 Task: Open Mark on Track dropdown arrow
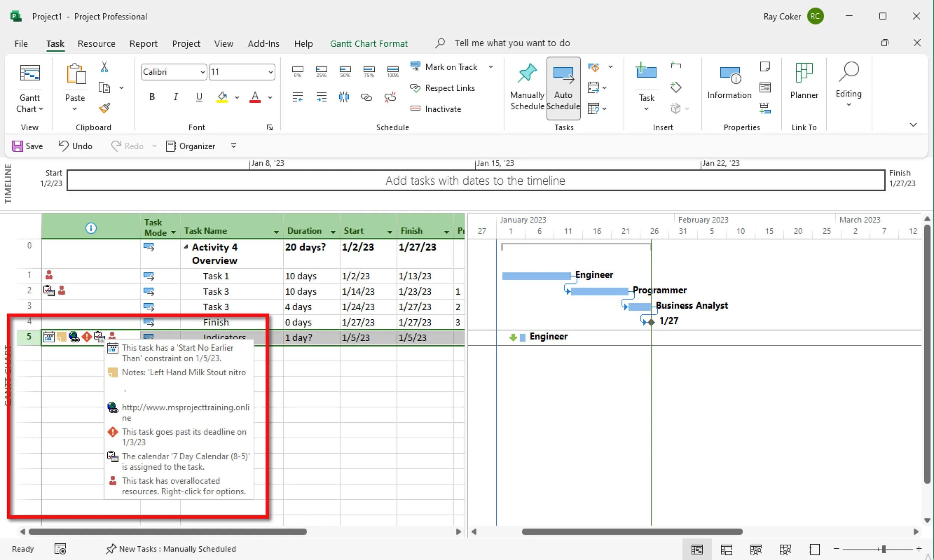[x=491, y=67]
